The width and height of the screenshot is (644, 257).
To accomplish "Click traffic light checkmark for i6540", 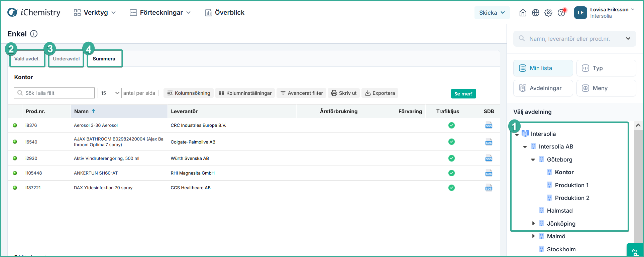I will point(451,142).
